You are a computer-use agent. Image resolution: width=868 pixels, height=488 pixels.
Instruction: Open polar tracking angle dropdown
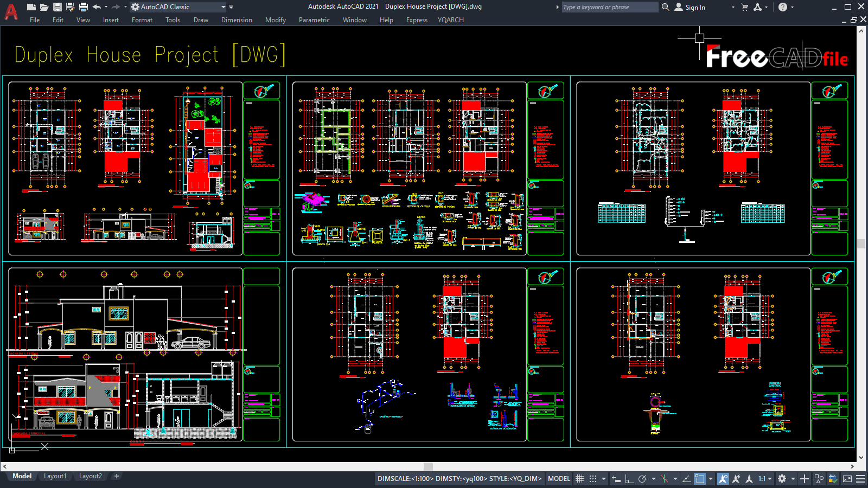coord(653,479)
